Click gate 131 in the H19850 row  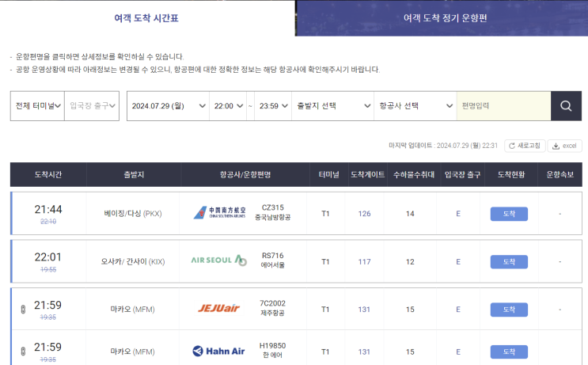click(364, 352)
